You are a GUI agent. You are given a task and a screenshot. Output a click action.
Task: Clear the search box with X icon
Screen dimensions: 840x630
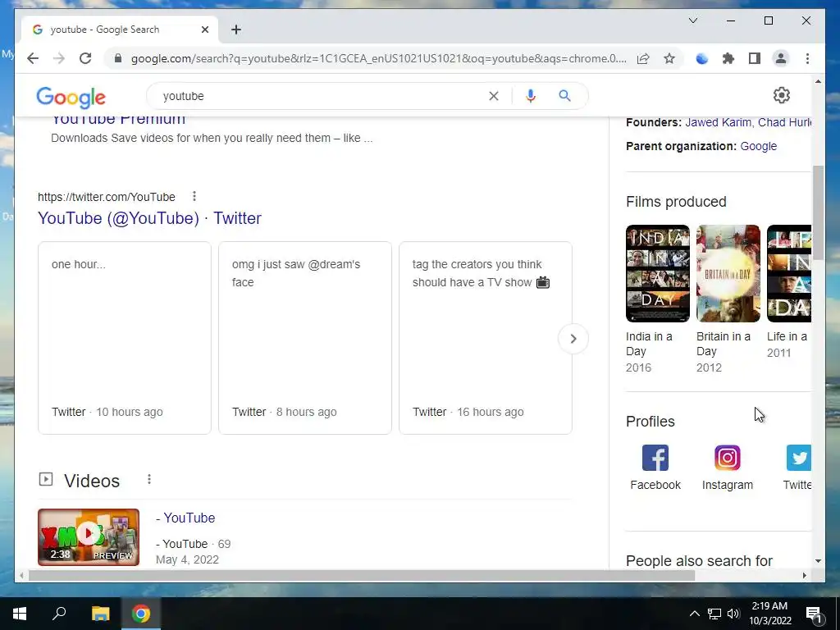pos(493,96)
